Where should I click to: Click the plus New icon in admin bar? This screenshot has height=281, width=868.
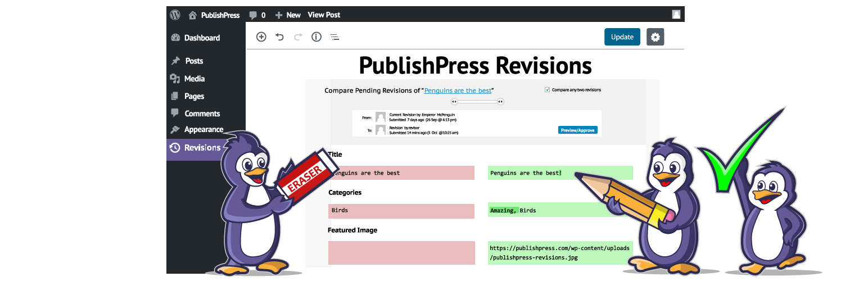pyautogui.click(x=279, y=15)
